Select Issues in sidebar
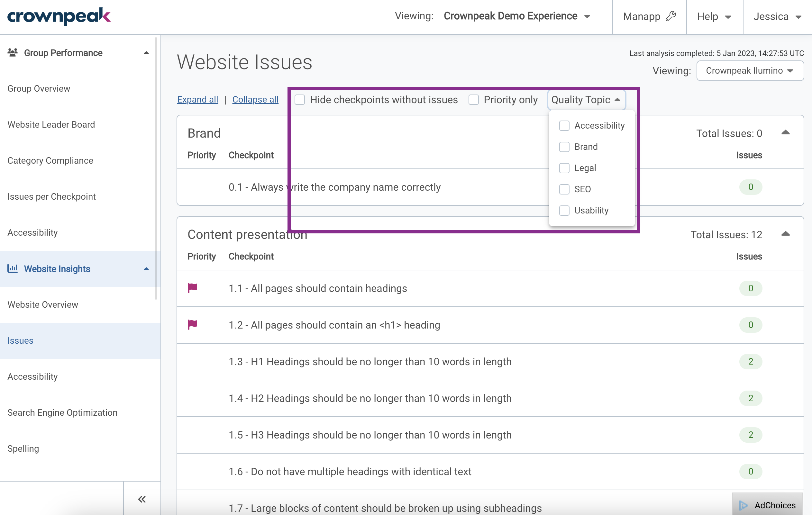Screen dimensions: 812x515 (x=80, y=341)
